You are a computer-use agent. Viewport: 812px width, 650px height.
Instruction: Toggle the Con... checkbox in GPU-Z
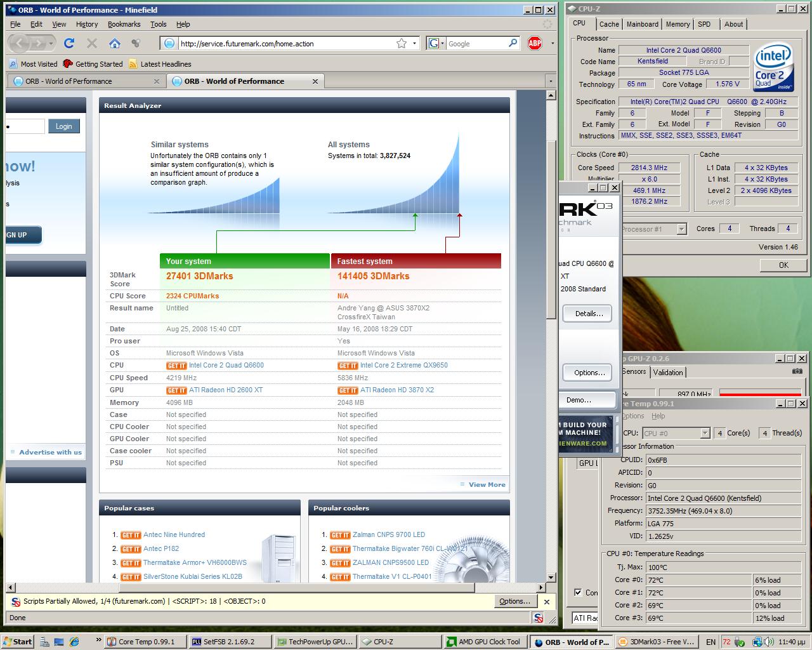coord(578,592)
